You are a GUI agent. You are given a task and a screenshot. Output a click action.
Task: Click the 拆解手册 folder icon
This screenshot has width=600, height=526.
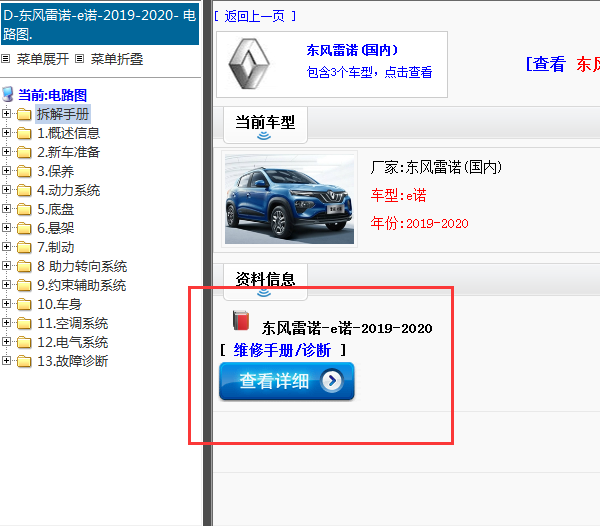tap(24, 114)
